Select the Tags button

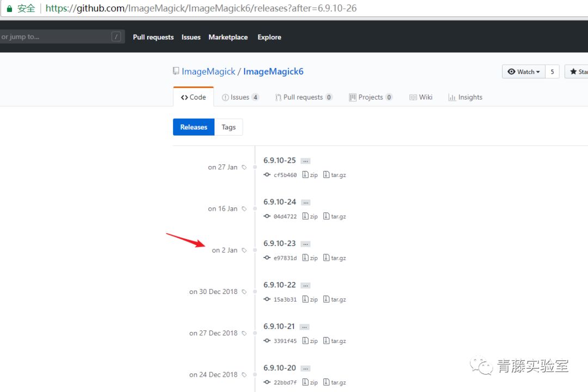pos(229,127)
